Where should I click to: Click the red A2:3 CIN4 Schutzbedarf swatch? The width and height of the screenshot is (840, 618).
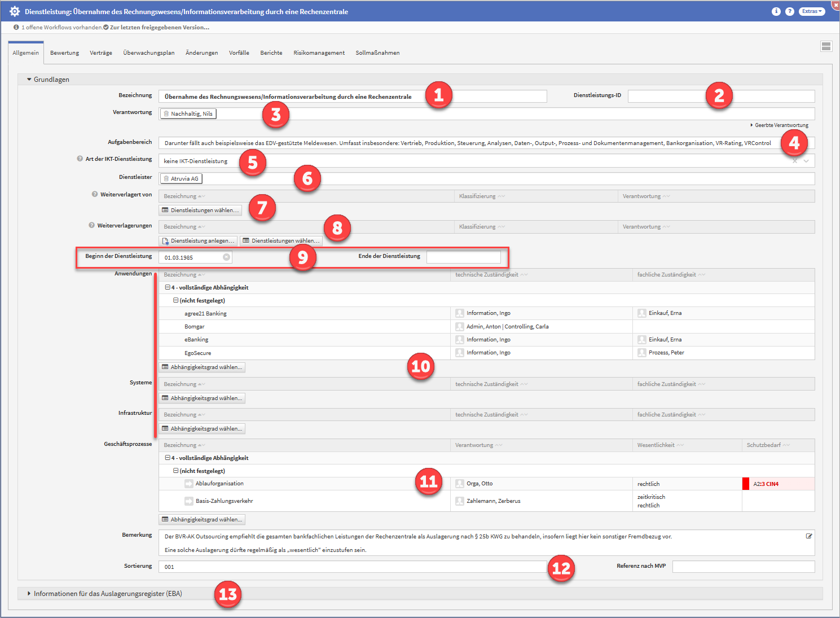746,484
